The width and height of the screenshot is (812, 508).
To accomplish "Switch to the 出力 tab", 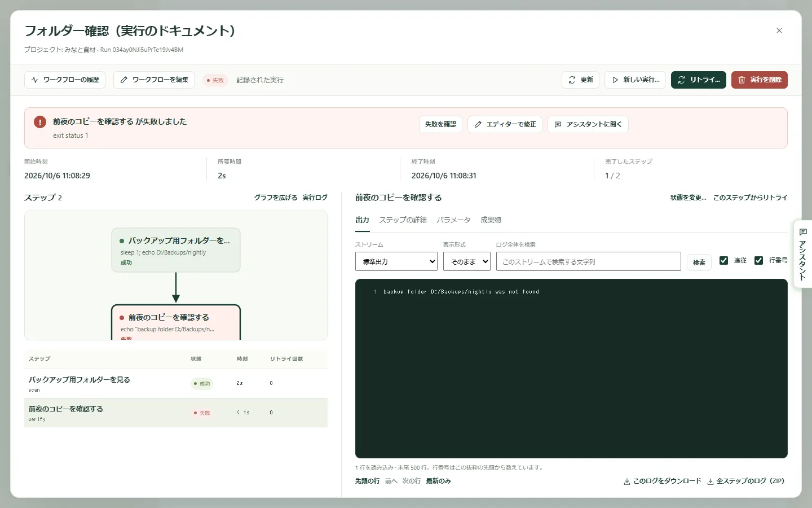I will [363, 220].
